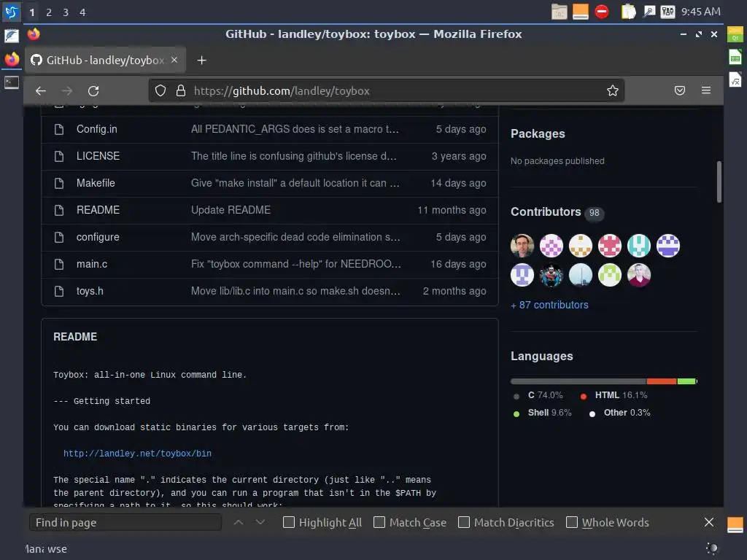
Task: Open the configure file
Action: tap(98, 237)
